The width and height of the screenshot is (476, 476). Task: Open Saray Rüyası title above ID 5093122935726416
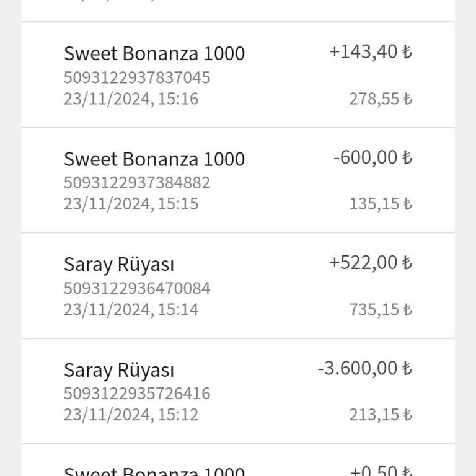[119, 370]
